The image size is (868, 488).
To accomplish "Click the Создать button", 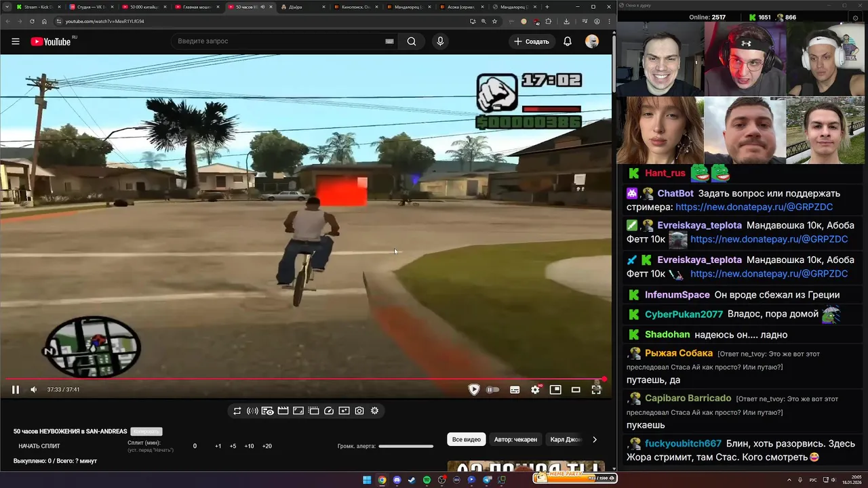I will 531,41.
